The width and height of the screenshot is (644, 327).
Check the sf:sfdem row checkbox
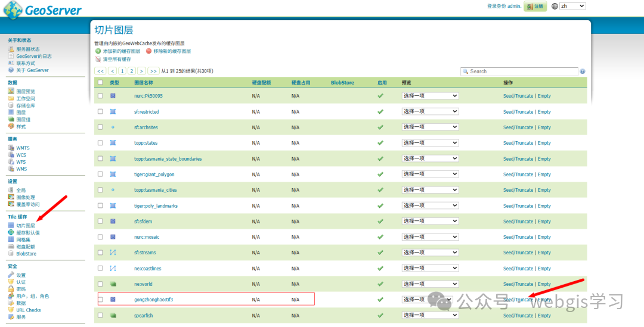click(100, 221)
